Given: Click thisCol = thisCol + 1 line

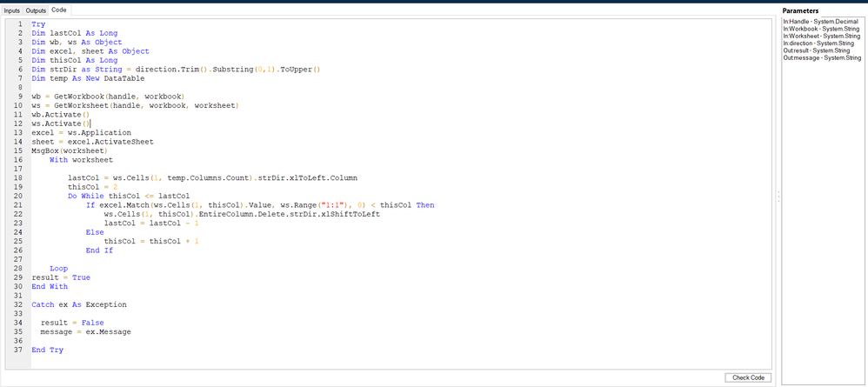Looking at the screenshot, I should pos(151,242).
